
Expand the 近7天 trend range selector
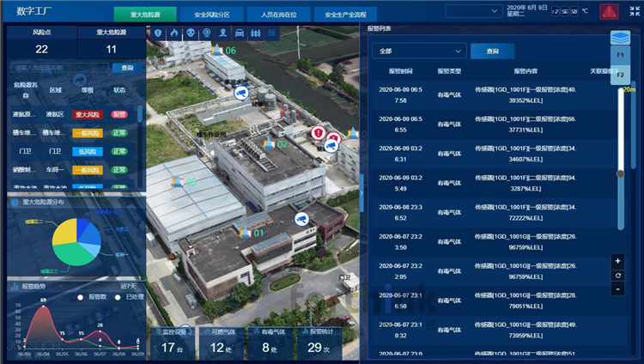tap(129, 286)
